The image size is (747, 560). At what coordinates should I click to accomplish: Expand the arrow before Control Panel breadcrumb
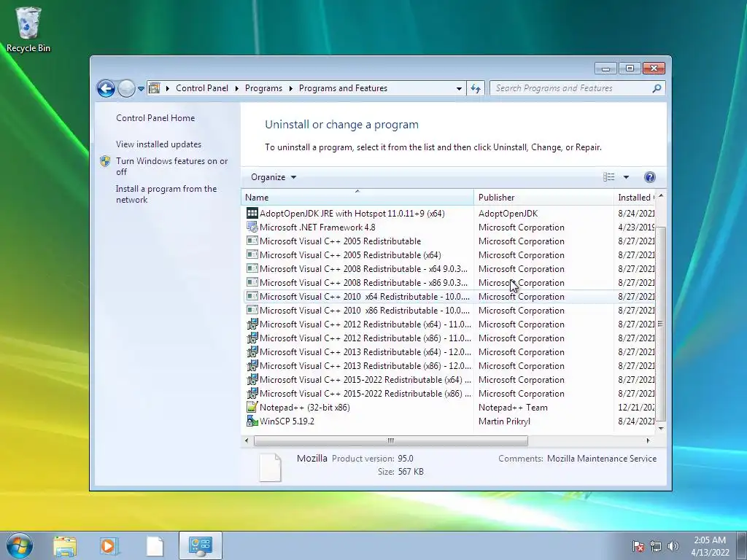(x=167, y=88)
